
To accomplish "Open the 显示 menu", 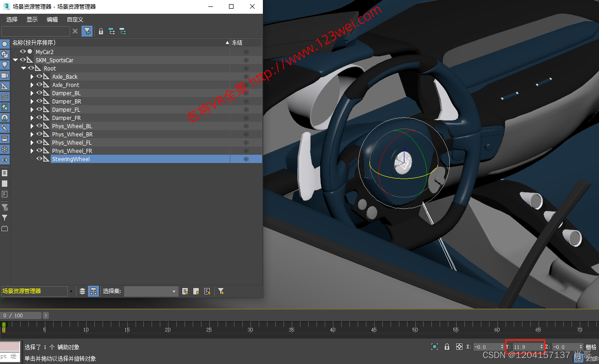I will pos(32,19).
